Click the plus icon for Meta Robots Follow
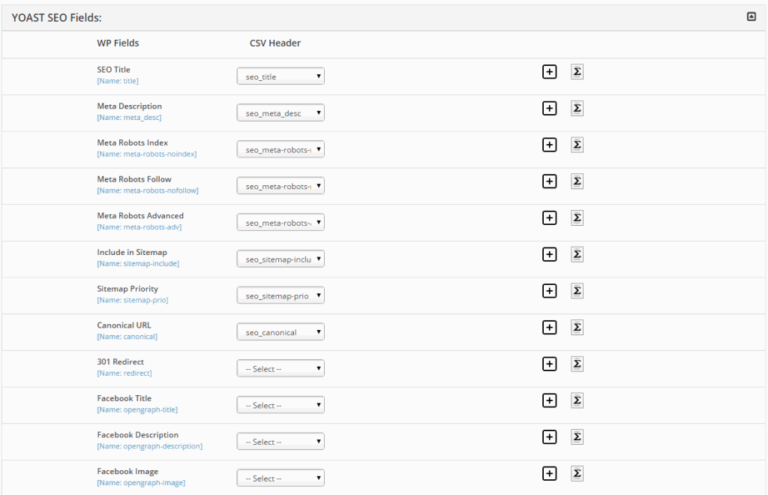 (550, 181)
